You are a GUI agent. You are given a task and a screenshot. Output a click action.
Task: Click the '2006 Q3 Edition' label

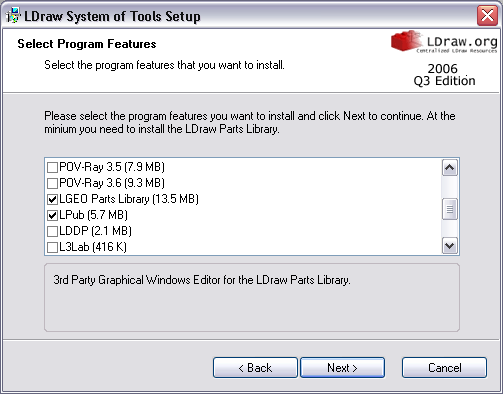pos(444,75)
